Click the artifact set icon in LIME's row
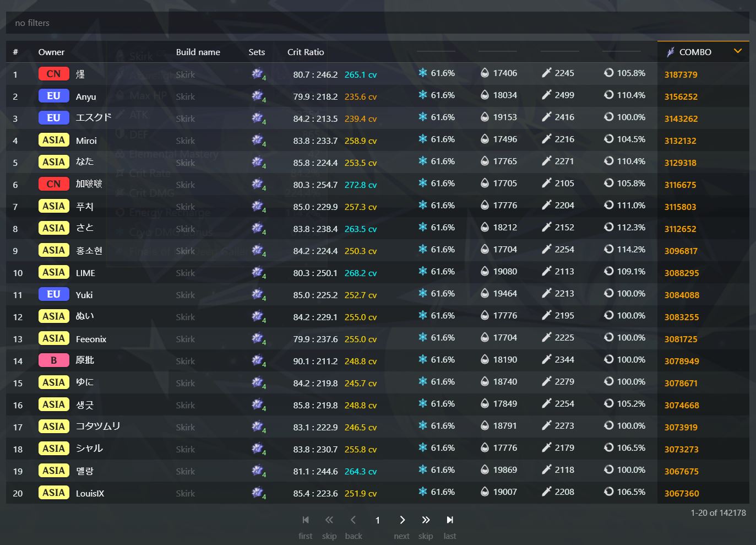Image resolution: width=756 pixels, height=545 pixels. coord(258,272)
